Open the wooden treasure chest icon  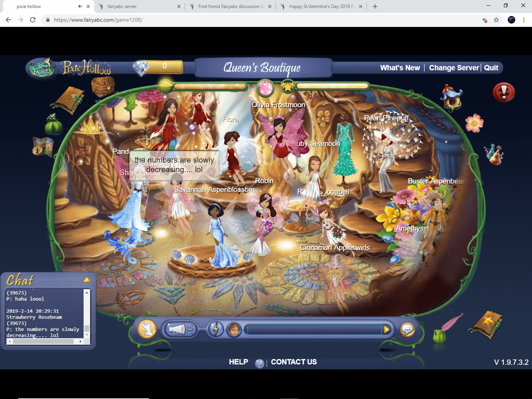point(103,85)
